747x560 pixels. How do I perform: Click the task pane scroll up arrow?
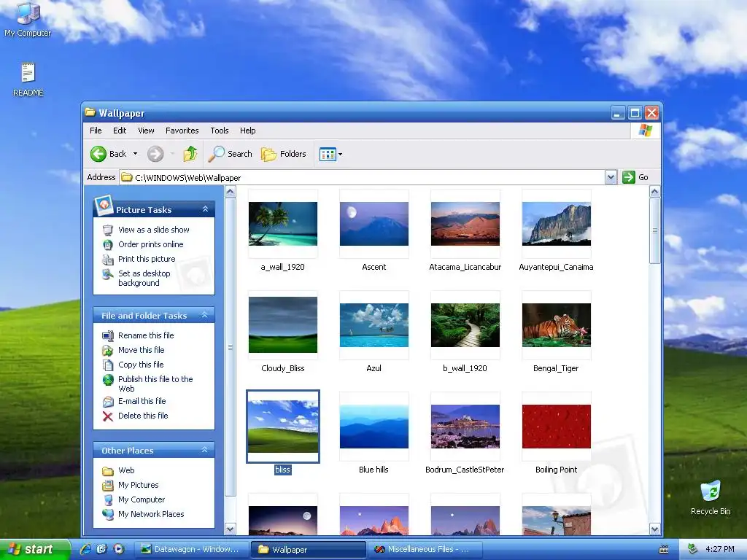230,192
